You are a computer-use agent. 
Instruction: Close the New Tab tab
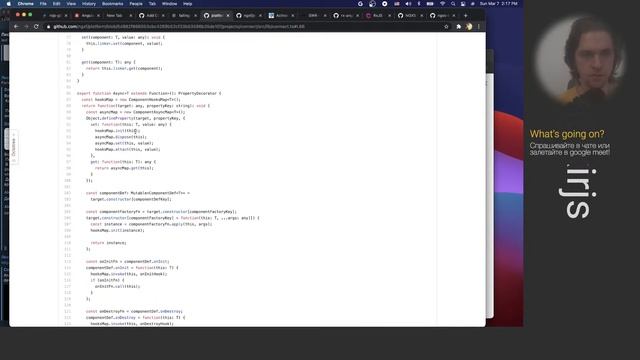tap(131, 16)
